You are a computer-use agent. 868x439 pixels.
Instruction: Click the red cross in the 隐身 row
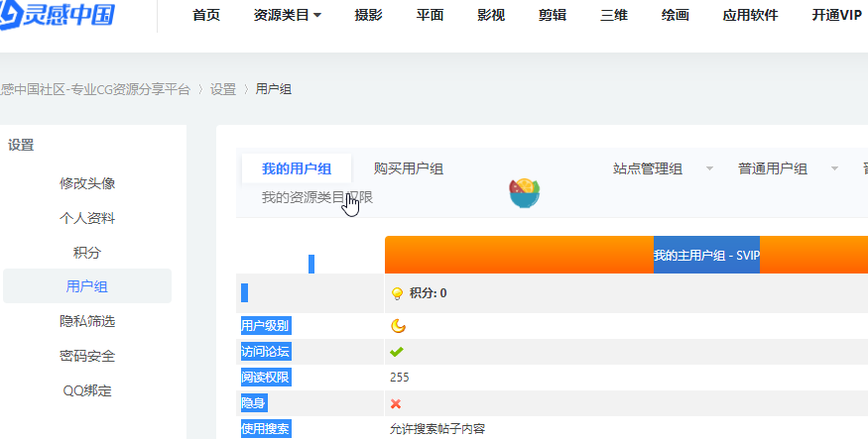pos(396,403)
